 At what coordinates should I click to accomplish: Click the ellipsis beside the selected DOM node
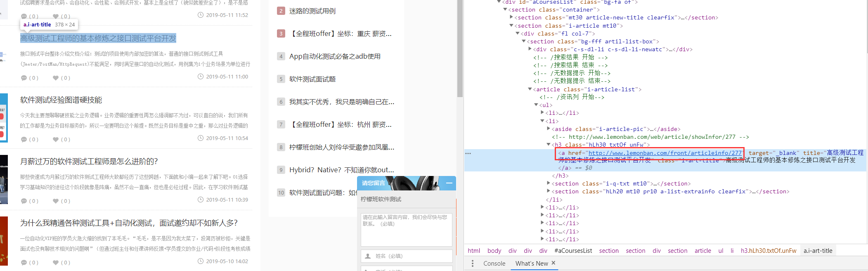[468, 153]
